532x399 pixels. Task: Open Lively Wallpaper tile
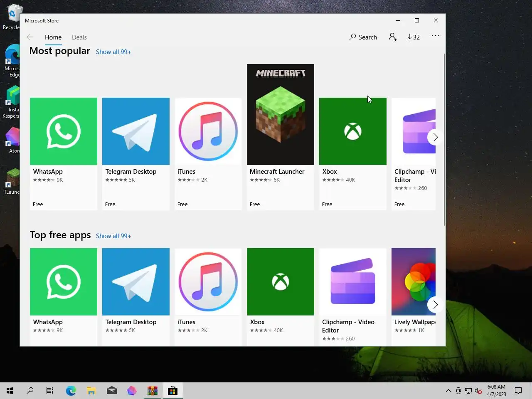[414, 297]
